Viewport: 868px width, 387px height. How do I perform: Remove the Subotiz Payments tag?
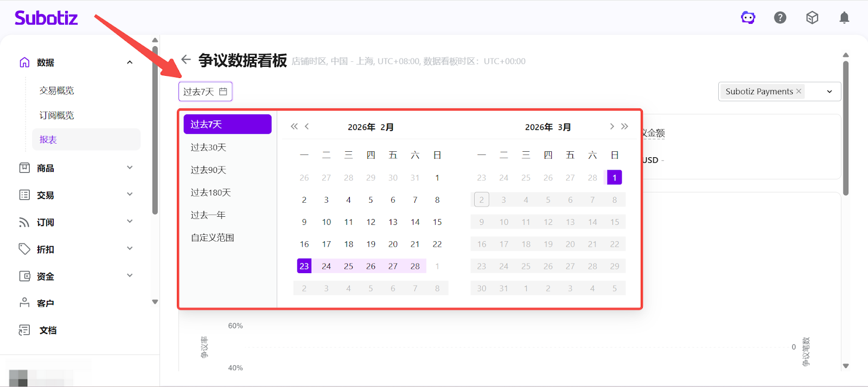[x=799, y=91]
